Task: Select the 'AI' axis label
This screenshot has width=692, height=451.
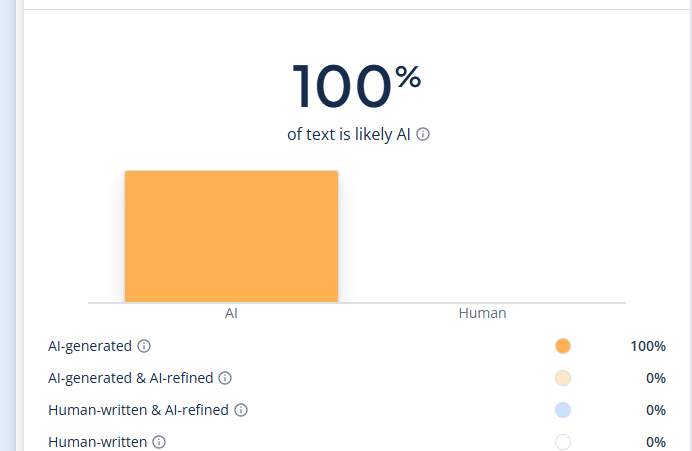Action: pyautogui.click(x=231, y=313)
